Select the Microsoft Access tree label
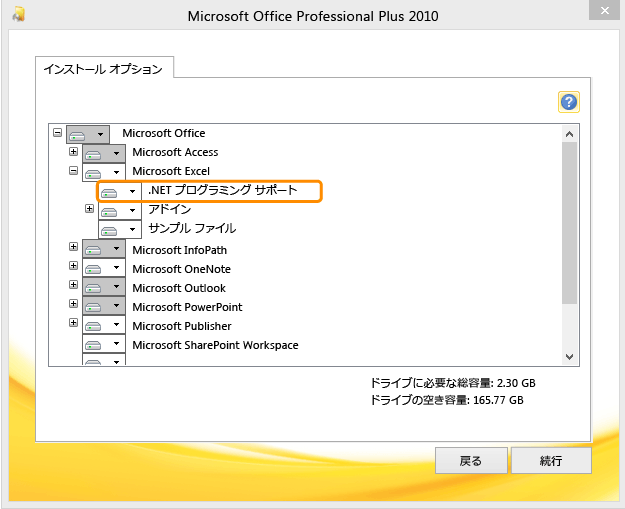Viewport: 625px width, 509px height. coord(175,152)
